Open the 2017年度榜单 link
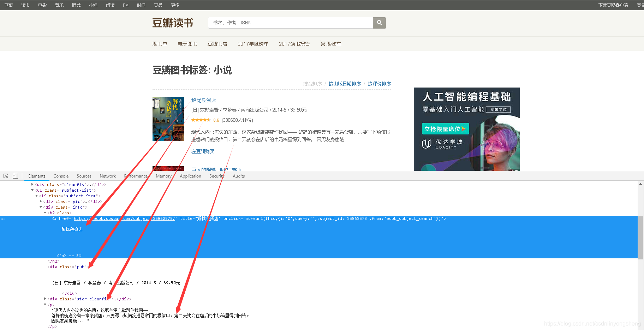Image resolution: width=644 pixels, height=330 pixels. 253,44
